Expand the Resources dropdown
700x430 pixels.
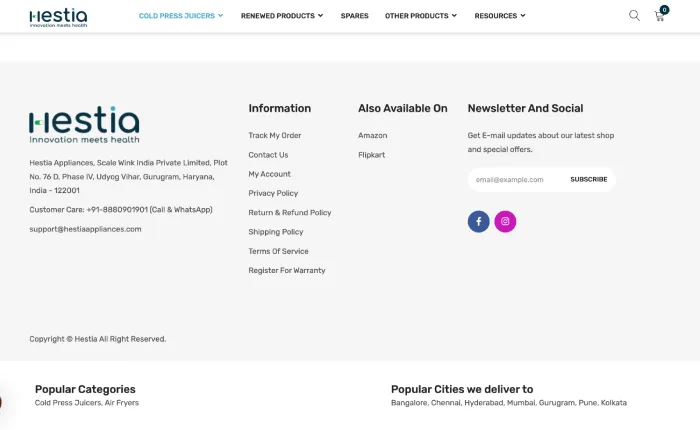click(x=500, y=16)
